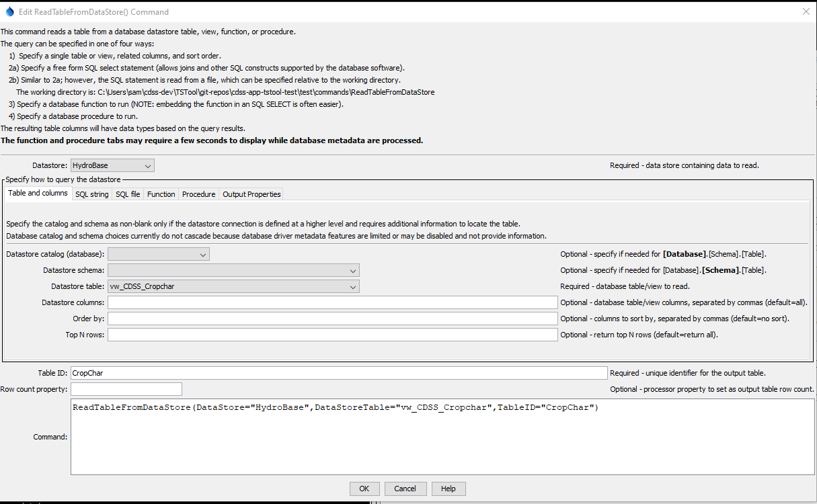Click the 'Table ID:' label

[x=53, y=373]
